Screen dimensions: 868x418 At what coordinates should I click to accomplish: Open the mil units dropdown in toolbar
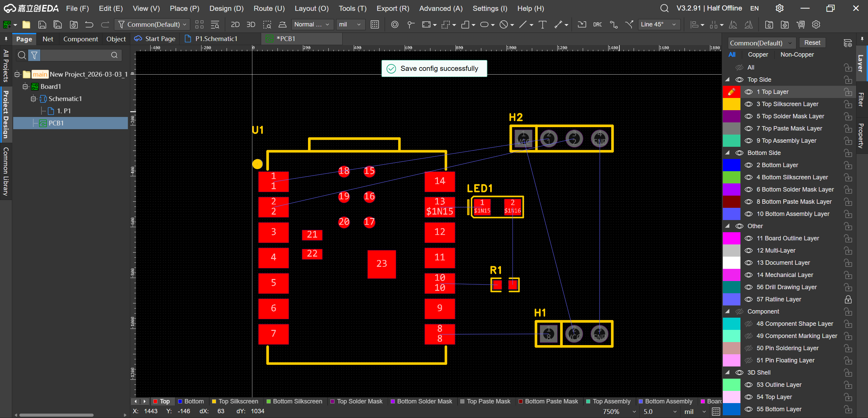point(350,24)
